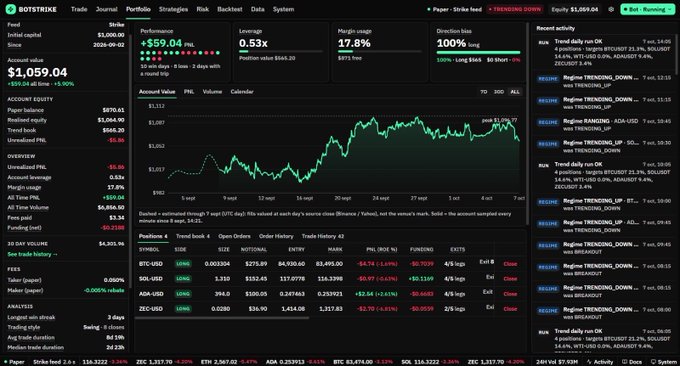The height and width of the screenshot is (366, 680).
Task: Click the BTC 83,474.00 ticker
Action: pyautogui.click(x=363, y=362)
